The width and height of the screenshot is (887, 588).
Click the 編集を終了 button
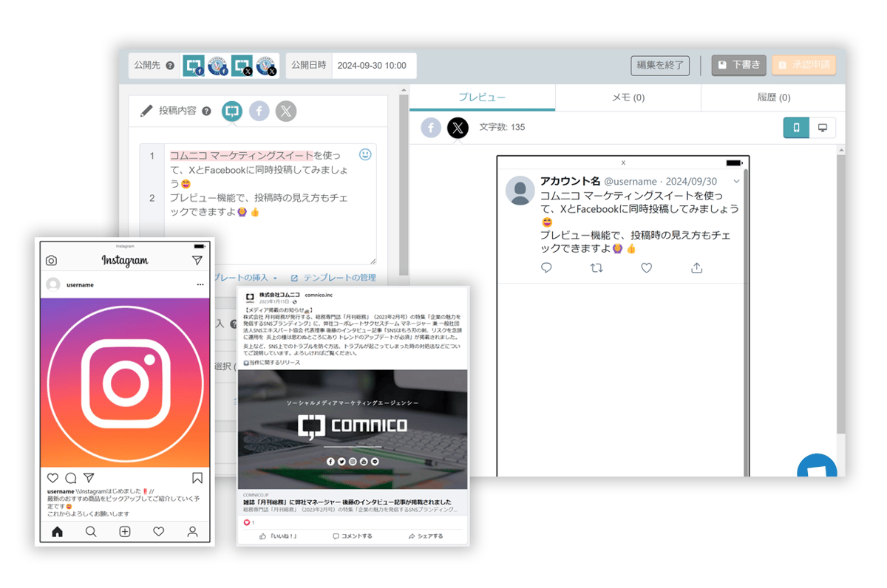pos(660,65)
